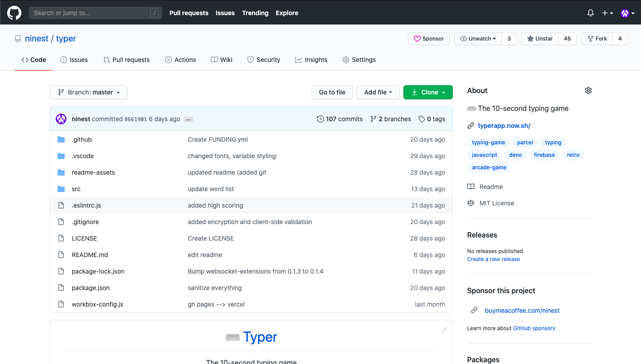641x364 pixels.
Task: Open the Wiki tab
Action: (222, 60)
